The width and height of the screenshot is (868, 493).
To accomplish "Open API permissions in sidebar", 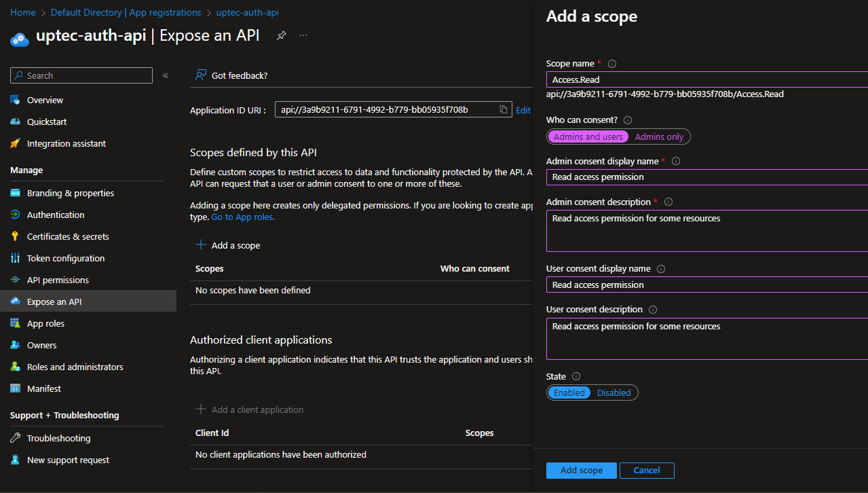I will click(x=58, y=280).
